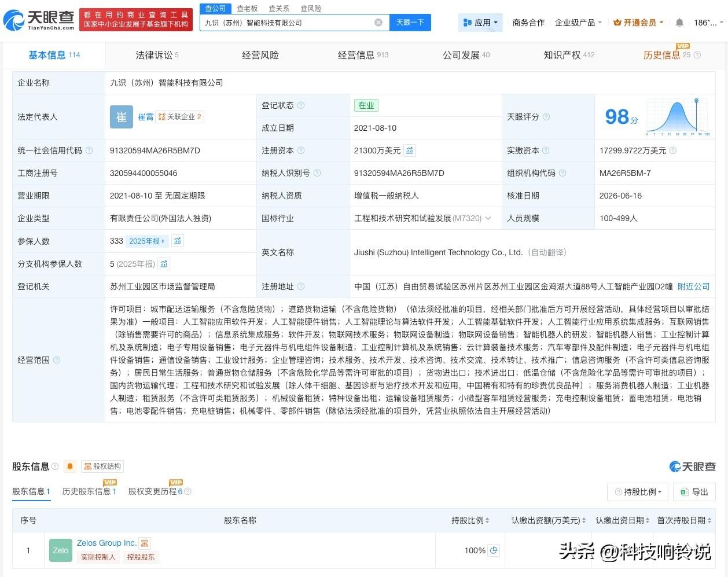Open the 股权结构 button
The image size is (728, 577).
point(102,466)
